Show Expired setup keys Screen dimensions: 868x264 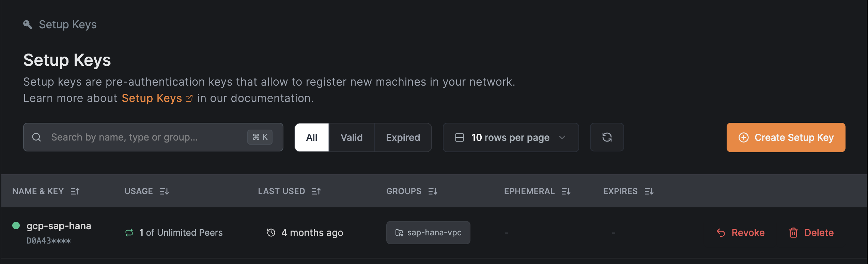[x=403, y=137]
